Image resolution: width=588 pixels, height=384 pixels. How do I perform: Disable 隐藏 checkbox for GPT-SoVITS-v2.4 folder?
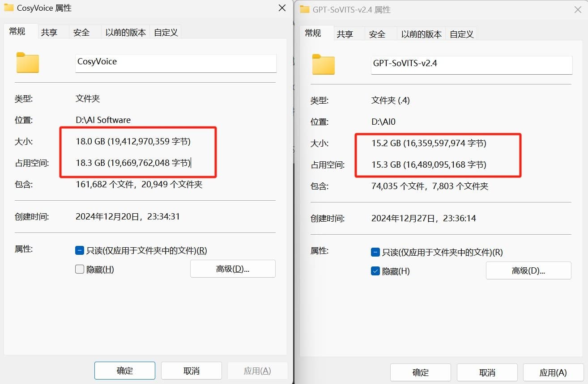(x=375, y=271)
